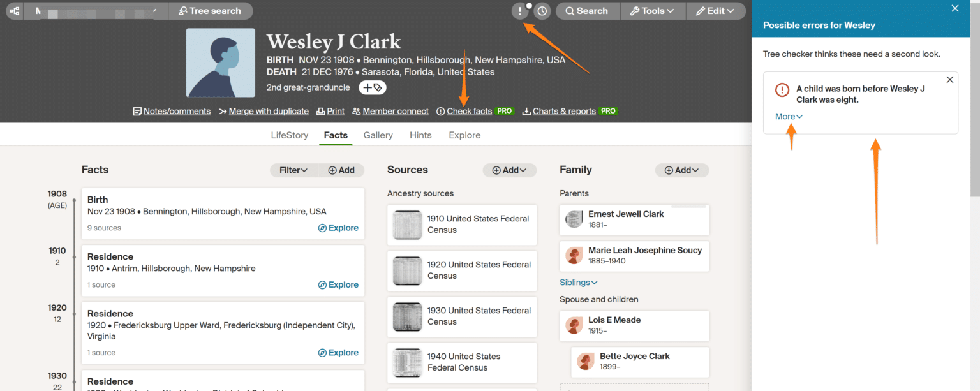Dismiss the possible error card
The image size is (980, 391).
(x=949, y=80)
